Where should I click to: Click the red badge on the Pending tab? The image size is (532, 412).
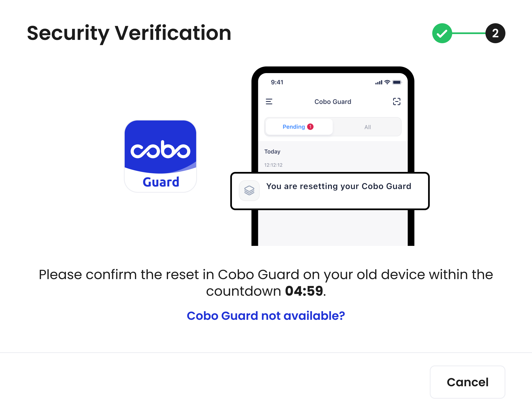tap(310, 127)
